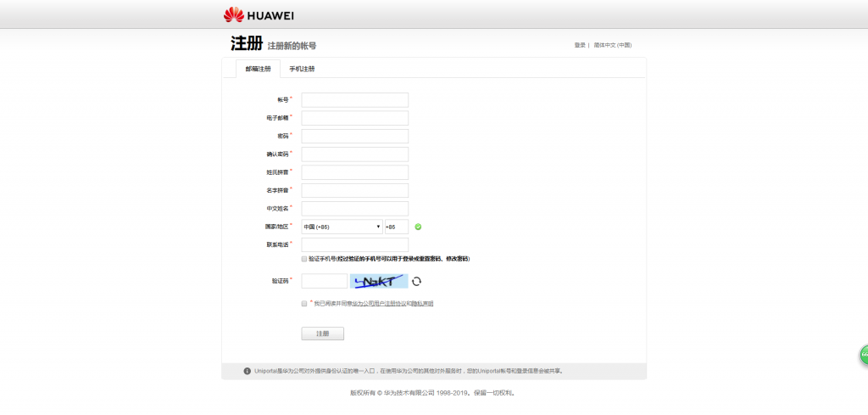Open the 隐私声明 privacy statement link
Screen dimensions: 868x415
422,303
